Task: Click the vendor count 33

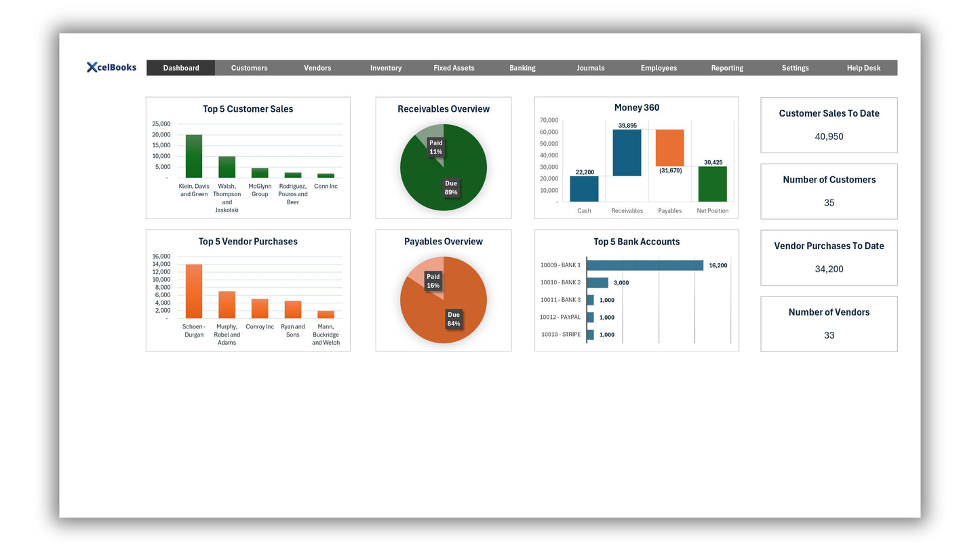Action: (829, 335)
